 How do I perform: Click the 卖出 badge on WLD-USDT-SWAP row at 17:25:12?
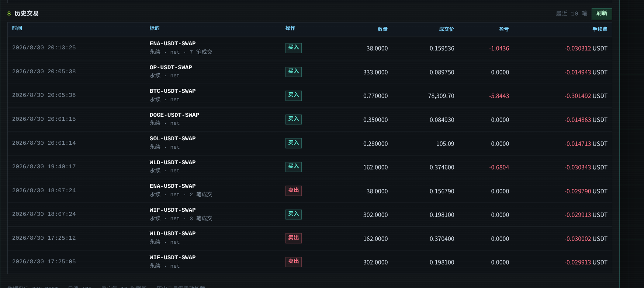click(x=293, y=238)
